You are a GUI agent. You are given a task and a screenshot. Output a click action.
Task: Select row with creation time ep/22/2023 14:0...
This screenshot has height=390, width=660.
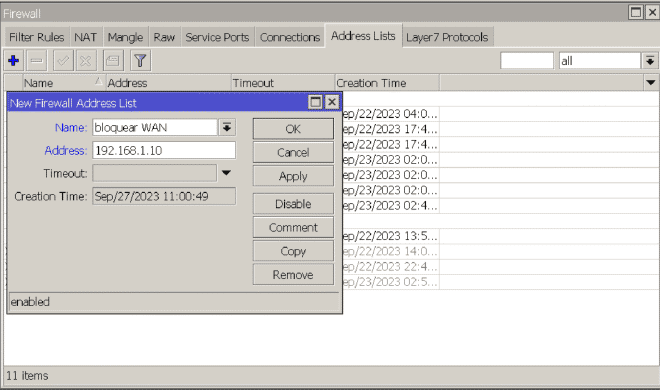click(x=501, y=252)
